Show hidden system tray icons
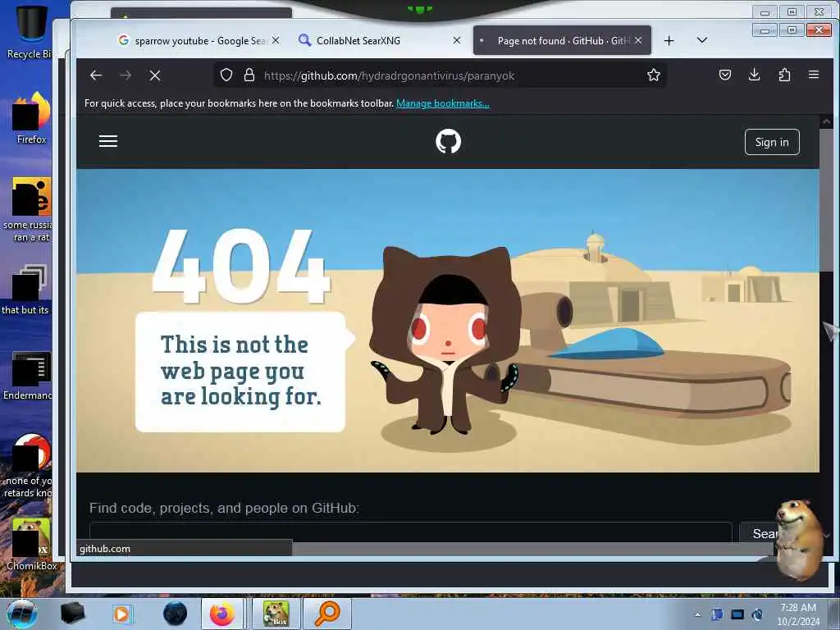This screenshot has height=630, width=840. 697,614
